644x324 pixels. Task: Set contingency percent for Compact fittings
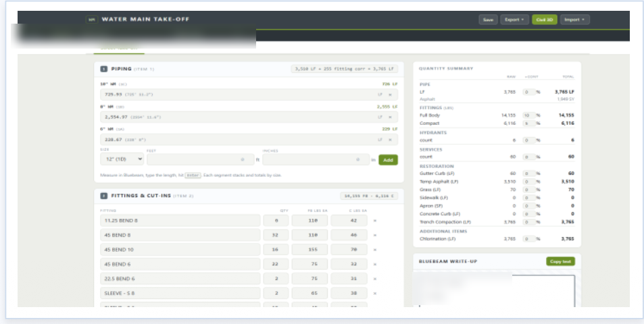tap(528, 124)
